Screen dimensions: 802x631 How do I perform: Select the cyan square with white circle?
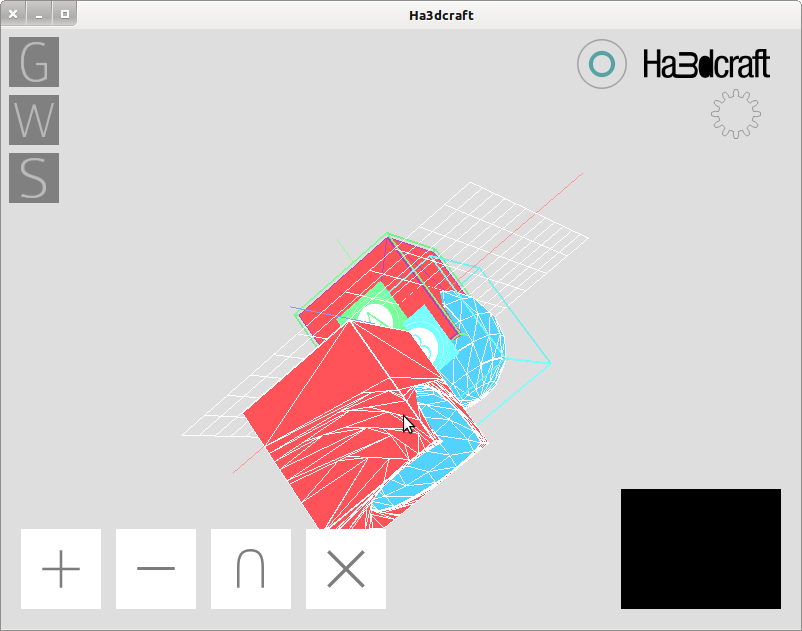coord(431,337)
